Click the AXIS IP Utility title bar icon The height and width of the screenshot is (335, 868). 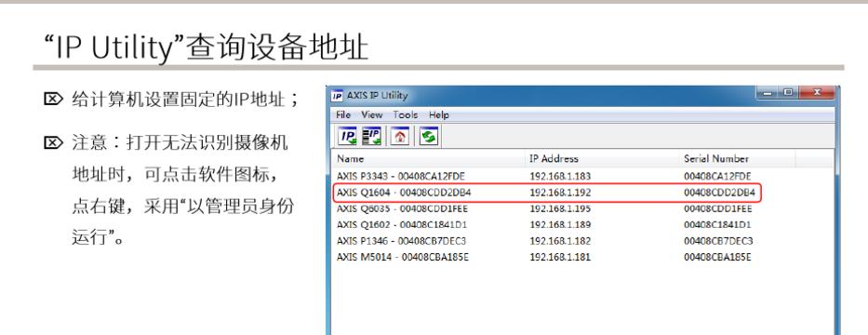(x=337, y=96)
